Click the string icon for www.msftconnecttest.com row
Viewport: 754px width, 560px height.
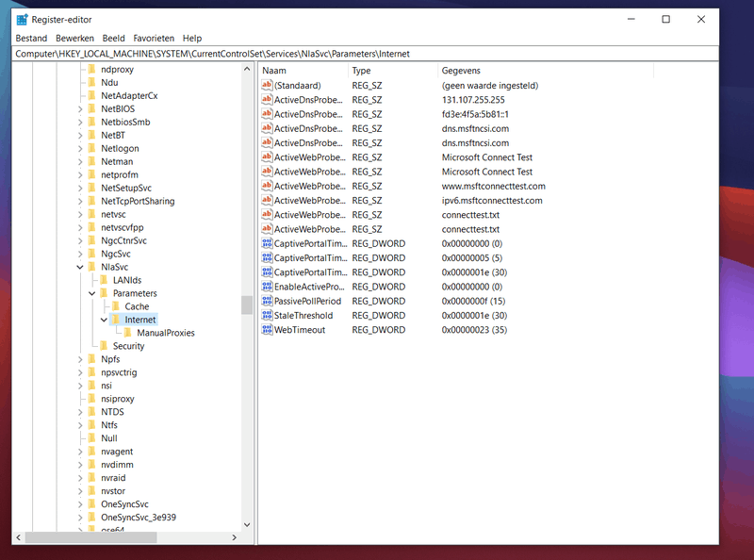pos(267,186)
